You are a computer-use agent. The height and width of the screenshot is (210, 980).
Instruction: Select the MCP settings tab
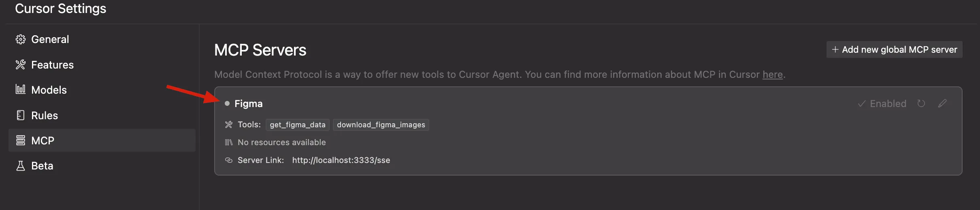(x=43, y=141)
